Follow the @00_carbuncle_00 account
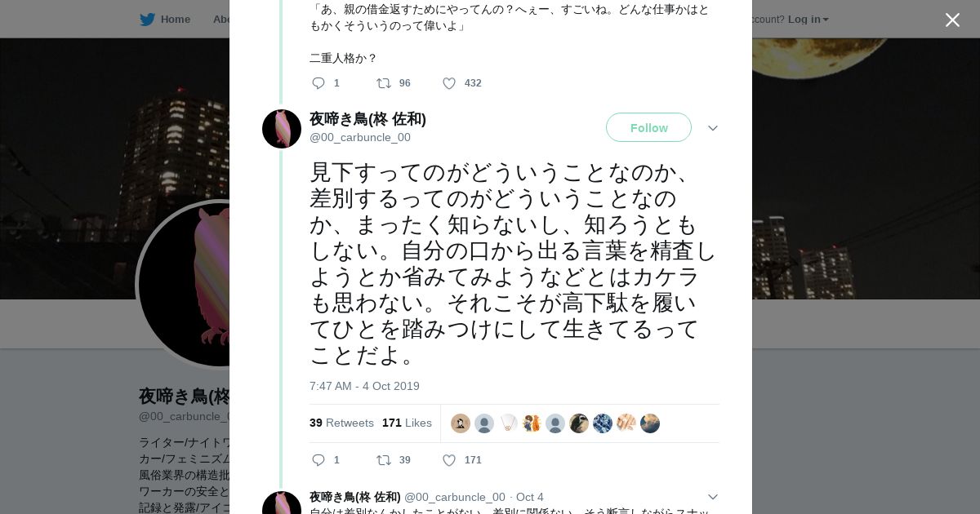The image size is (980, 514). (x=648, y=127)
